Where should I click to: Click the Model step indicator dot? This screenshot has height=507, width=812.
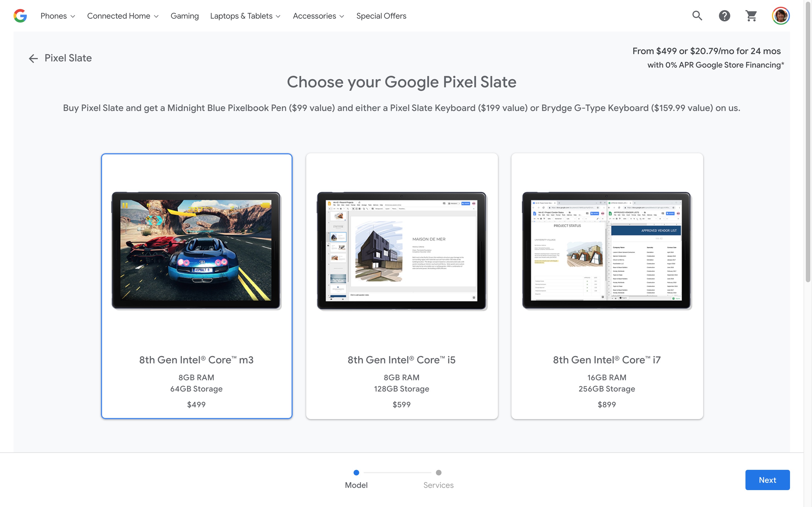click(356, 472)
